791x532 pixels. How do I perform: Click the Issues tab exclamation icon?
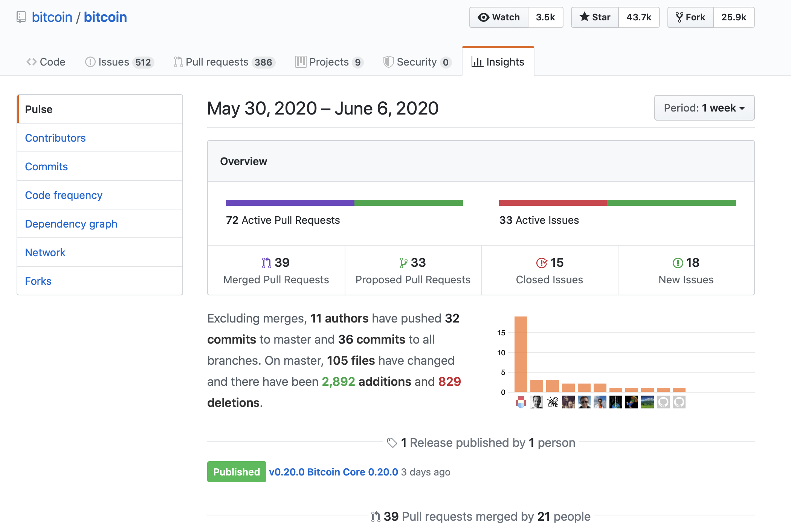coord(90,62)
